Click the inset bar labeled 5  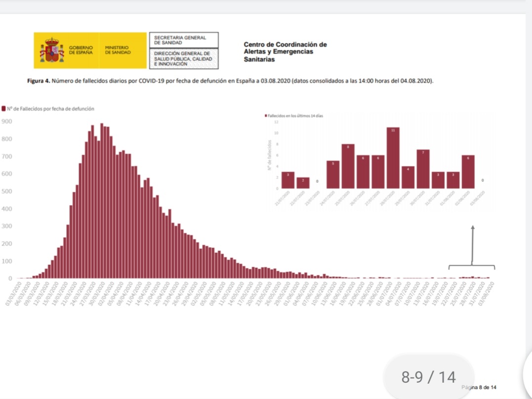(333, 174)
